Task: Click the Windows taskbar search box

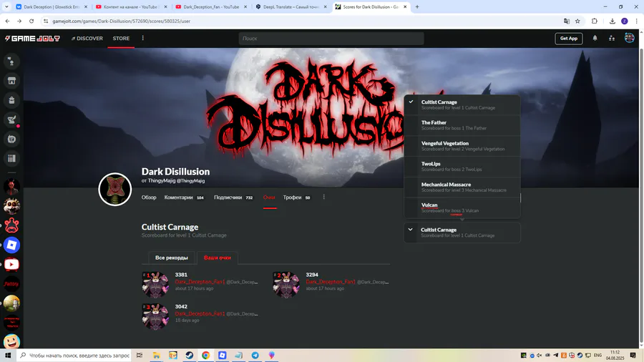Action: (x=74, y=356)
